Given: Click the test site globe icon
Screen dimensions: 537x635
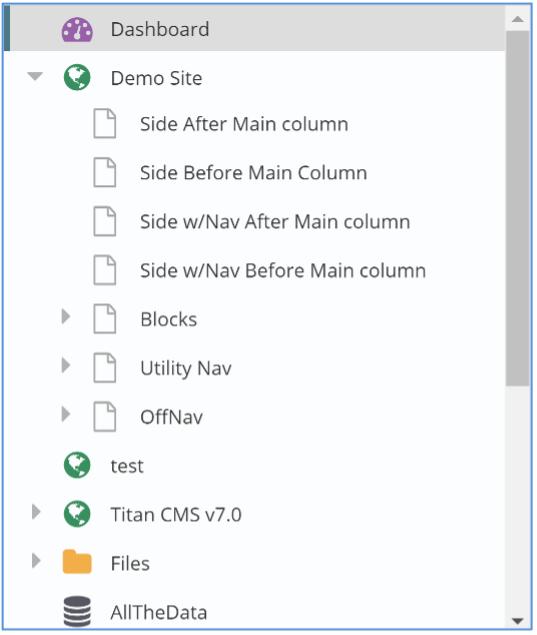Looking at the screenshot, I should pos(77,465).
